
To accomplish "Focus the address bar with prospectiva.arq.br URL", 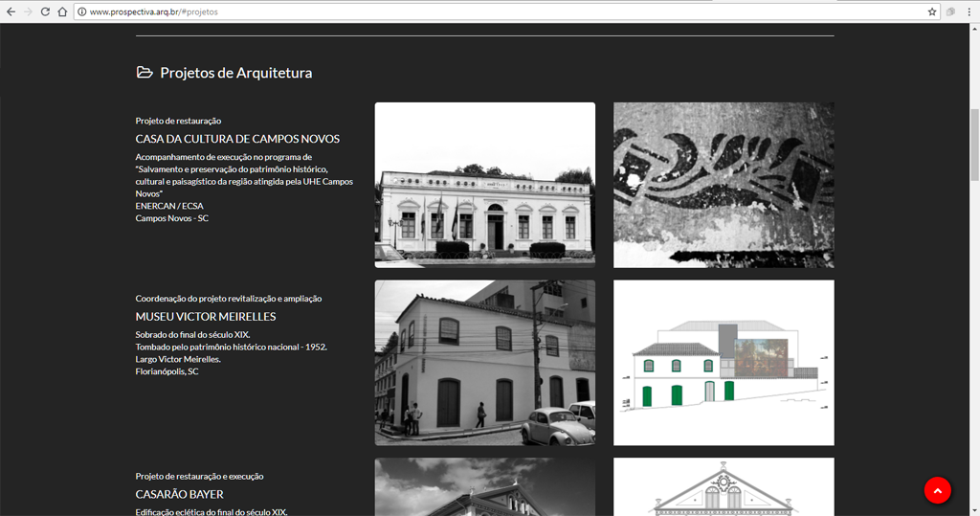I will pos(479,11).
